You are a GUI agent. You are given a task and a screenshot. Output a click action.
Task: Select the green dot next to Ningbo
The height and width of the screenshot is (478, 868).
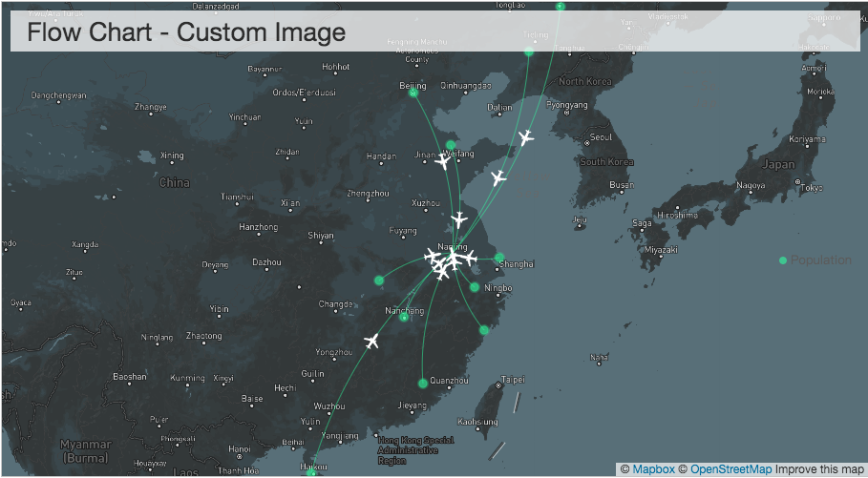(475, 287)
